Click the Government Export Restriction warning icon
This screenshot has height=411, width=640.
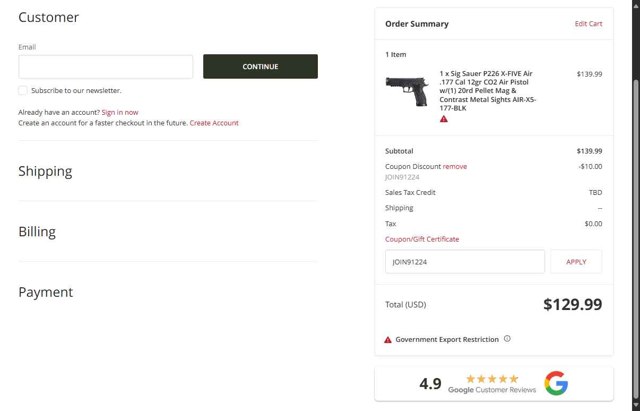[388, 339]
